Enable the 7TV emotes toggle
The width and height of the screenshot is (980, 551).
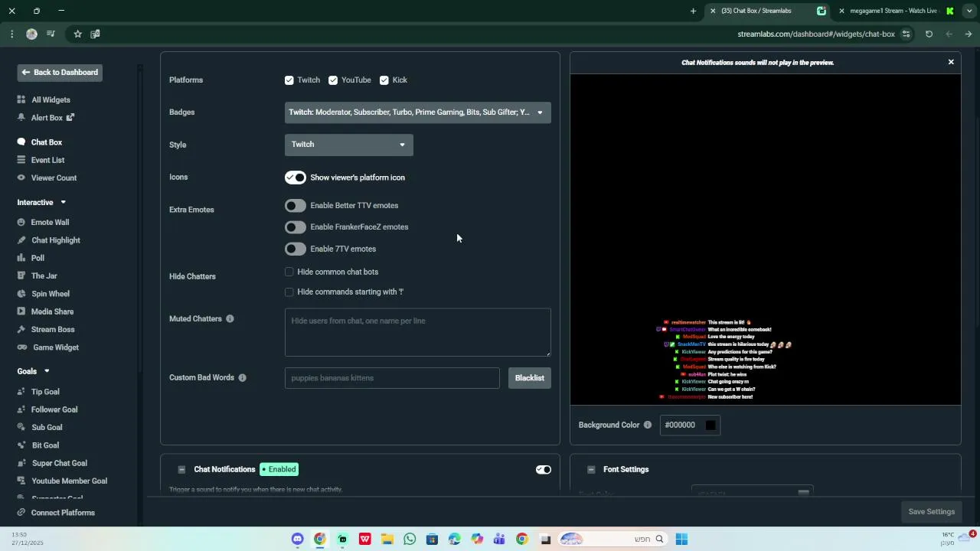(296, 249)
